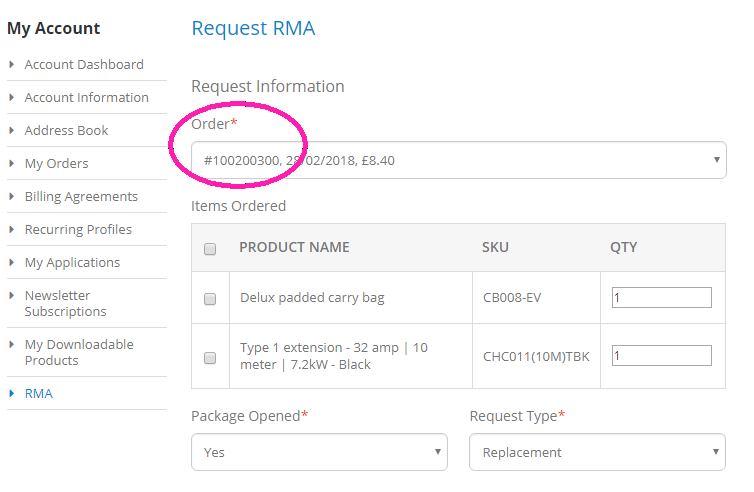754x492 pixels.
Task: Open My Applications page
Action: click(72, 262)
